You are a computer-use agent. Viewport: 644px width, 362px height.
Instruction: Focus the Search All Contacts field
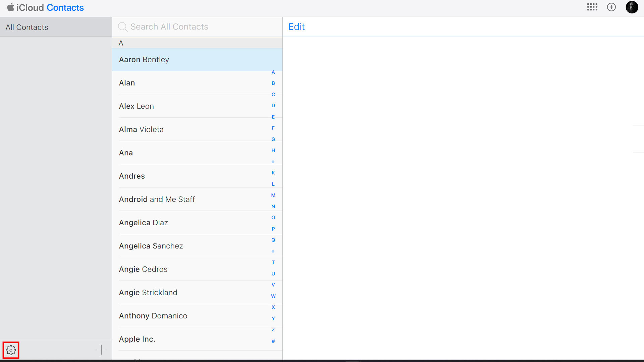(201, 27)
